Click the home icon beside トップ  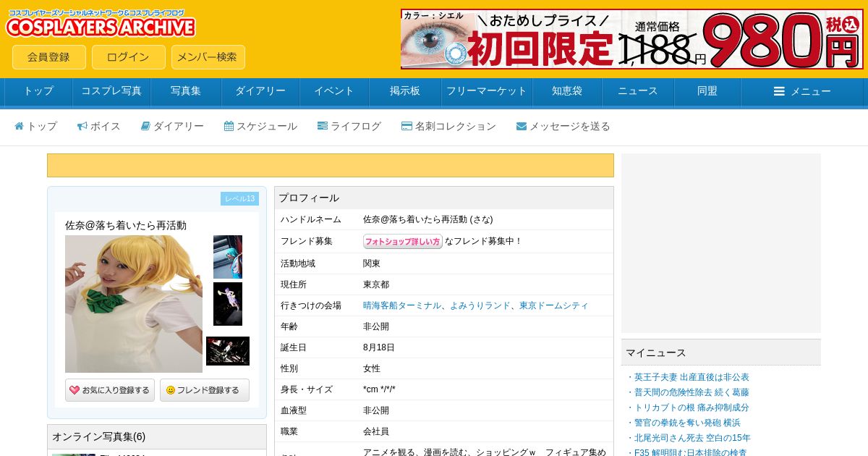pyautogui.click(x=20, y=126)
